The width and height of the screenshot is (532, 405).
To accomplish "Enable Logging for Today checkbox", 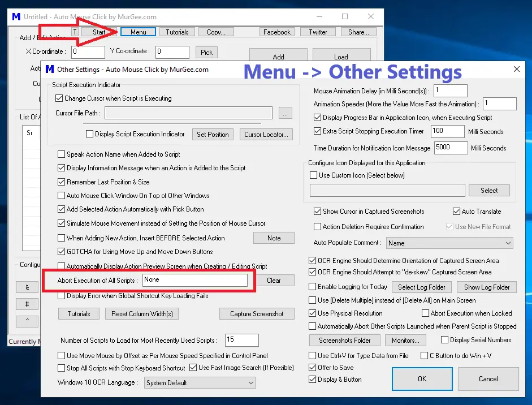I will click(313, 287).
